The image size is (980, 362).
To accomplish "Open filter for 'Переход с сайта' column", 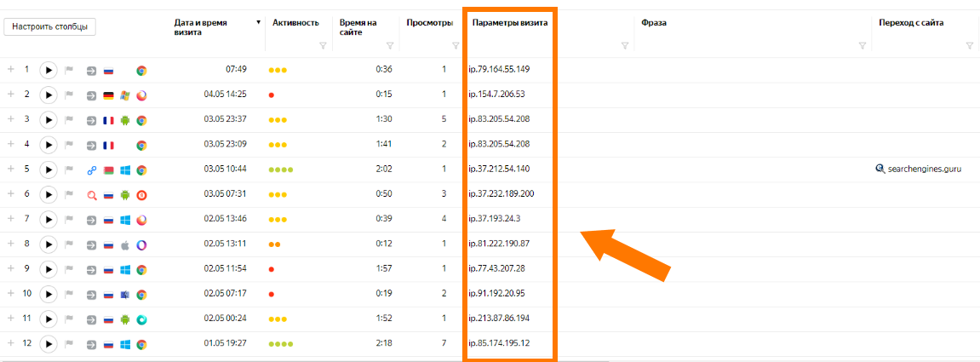I will 970,46.
